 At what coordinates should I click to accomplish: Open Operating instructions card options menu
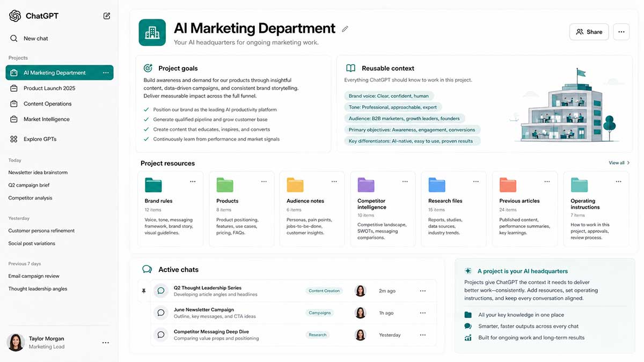pyautogui.click(x=618, y=182)
